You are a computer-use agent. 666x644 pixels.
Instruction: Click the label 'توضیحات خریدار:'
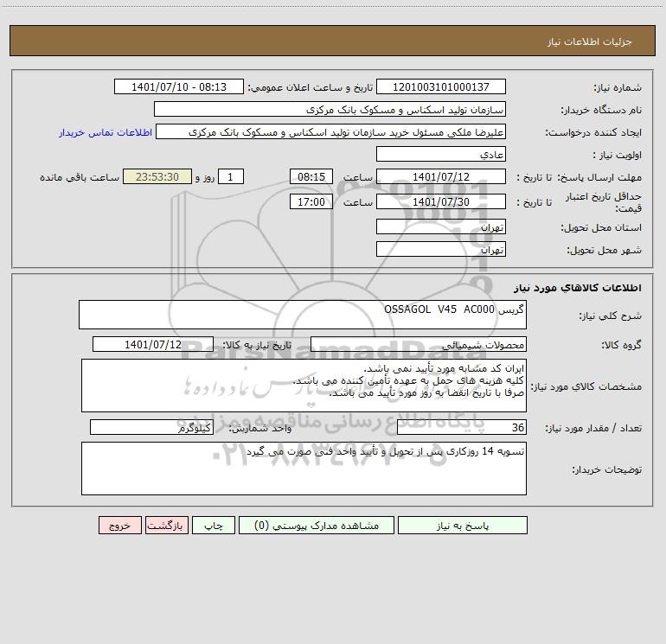[x=607, y=469]
